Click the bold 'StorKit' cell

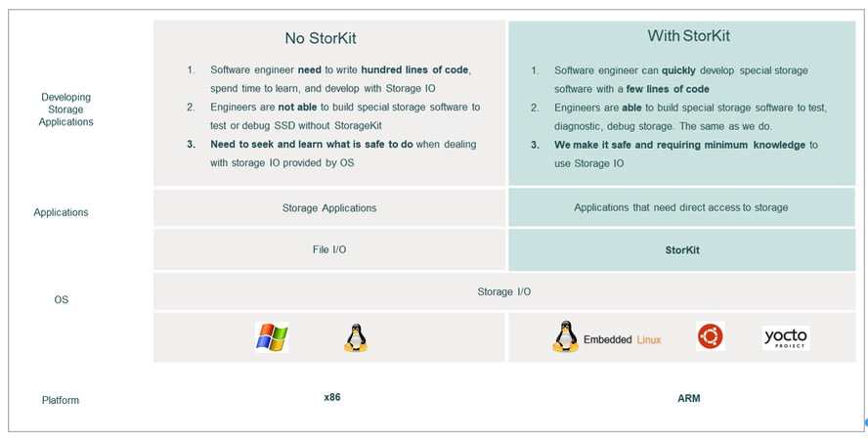click(x=682, y=250)
